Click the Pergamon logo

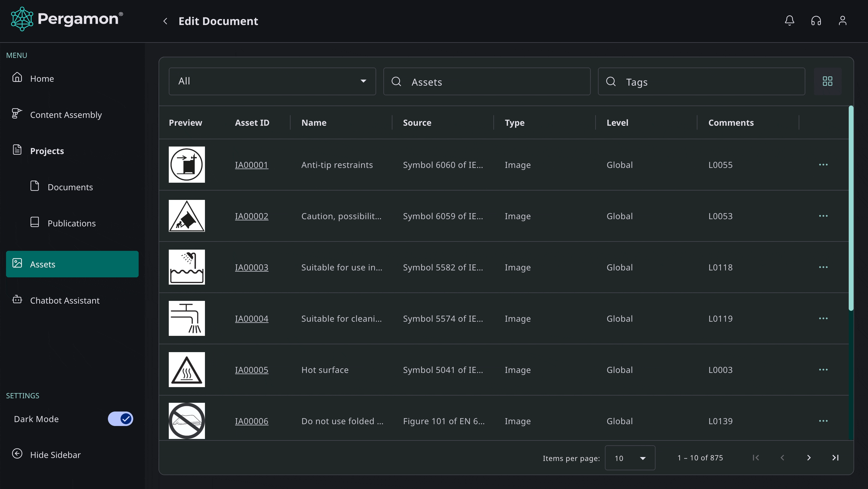pos(67,19)
